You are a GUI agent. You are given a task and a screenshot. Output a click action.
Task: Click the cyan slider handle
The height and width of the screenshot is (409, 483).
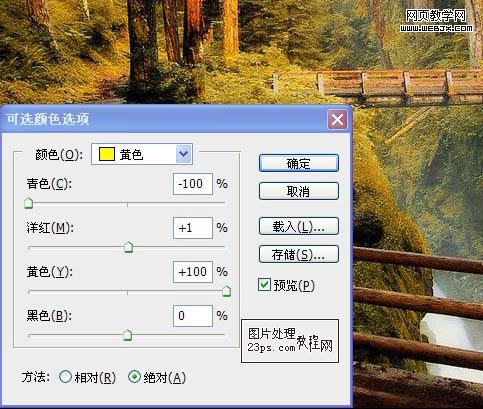[29, 203]
